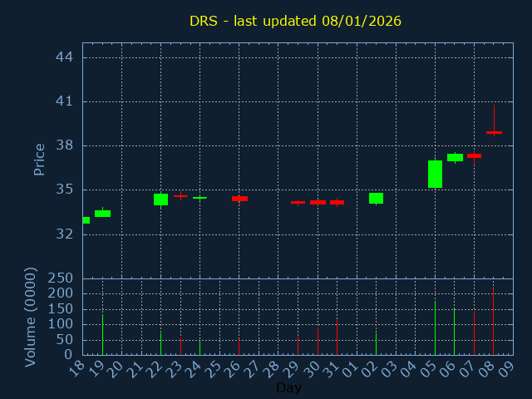Click the red candlestick on day 26

tap(239, 199)
